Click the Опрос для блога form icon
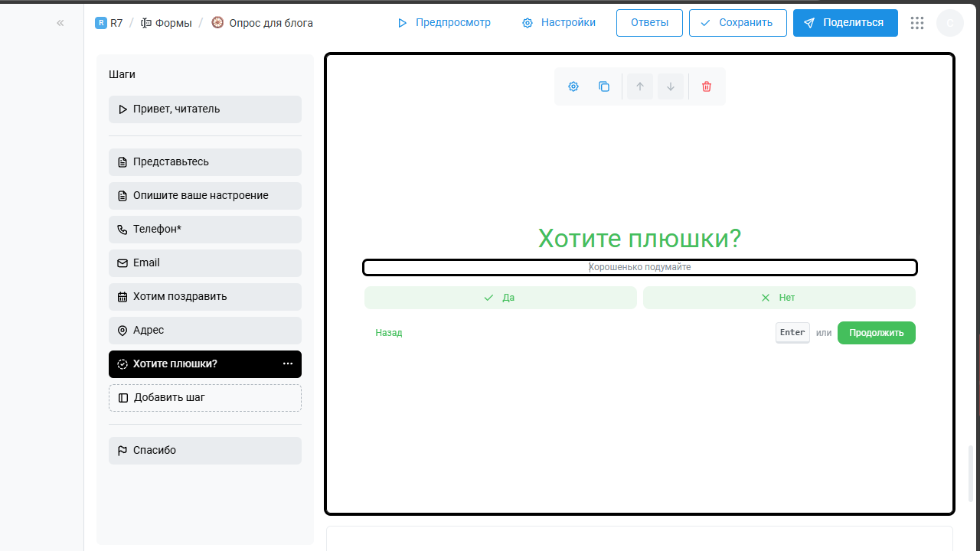This screenshot has height=551, width=980. click(217, 23)
